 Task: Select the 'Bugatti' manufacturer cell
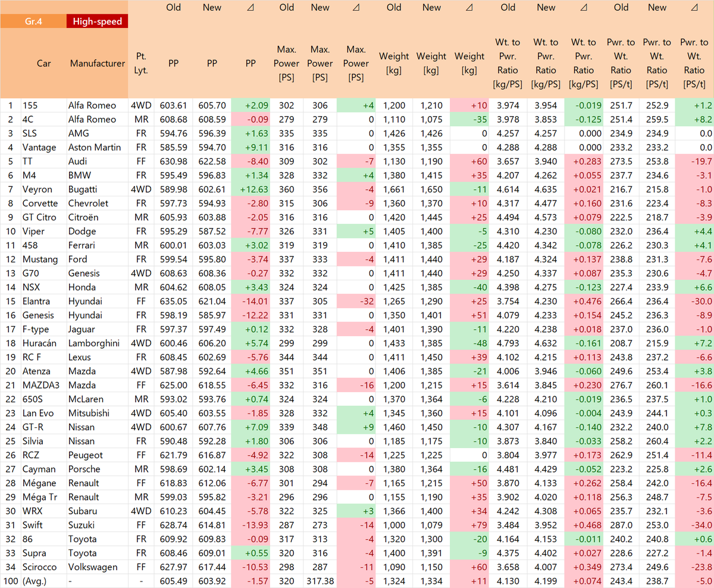point(98,189)
